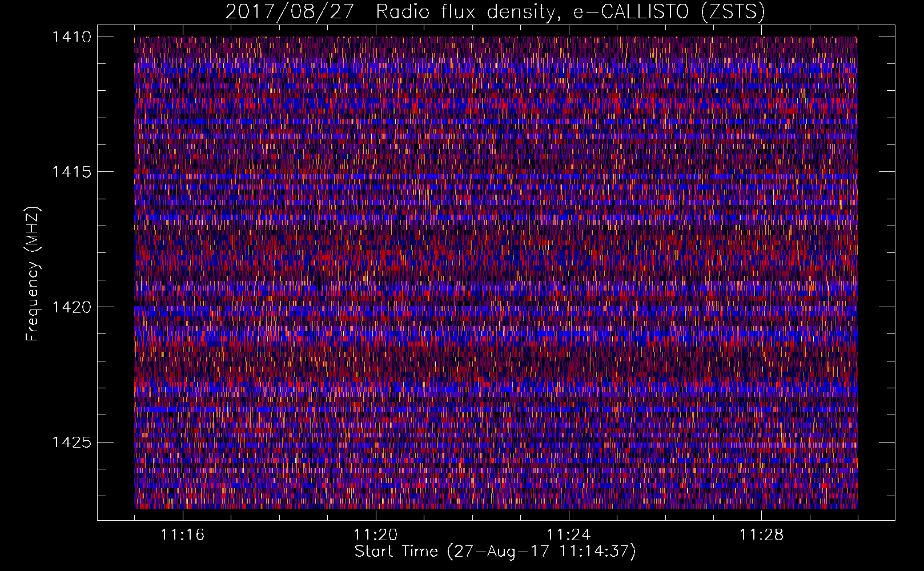
Task: Click the '1425' frequency axis label
Action: pyautogui.click(x=72, y=442)
